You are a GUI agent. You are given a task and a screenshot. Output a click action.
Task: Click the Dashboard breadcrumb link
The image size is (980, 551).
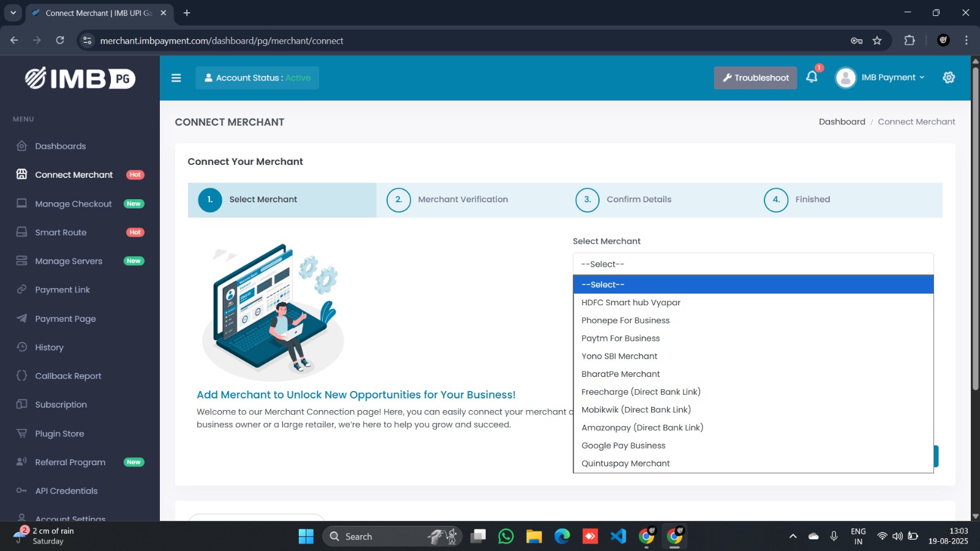point(842,122)
